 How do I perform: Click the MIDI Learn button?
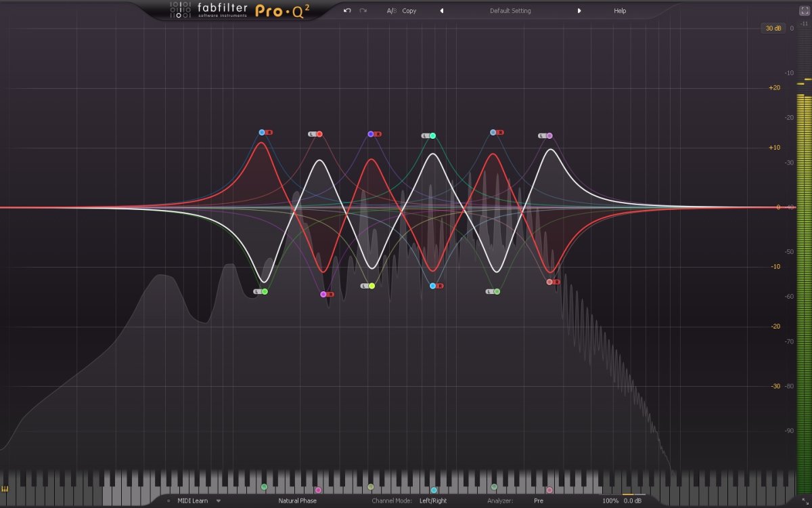point(192,501)
